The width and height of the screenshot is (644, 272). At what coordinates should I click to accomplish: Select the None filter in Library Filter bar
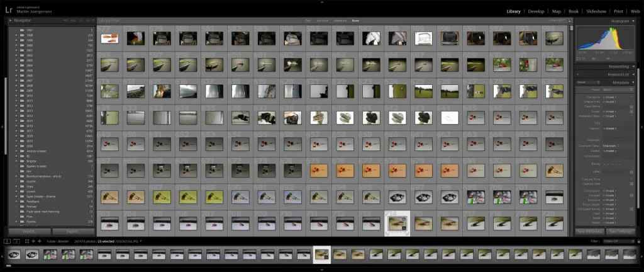click(356, 21)
